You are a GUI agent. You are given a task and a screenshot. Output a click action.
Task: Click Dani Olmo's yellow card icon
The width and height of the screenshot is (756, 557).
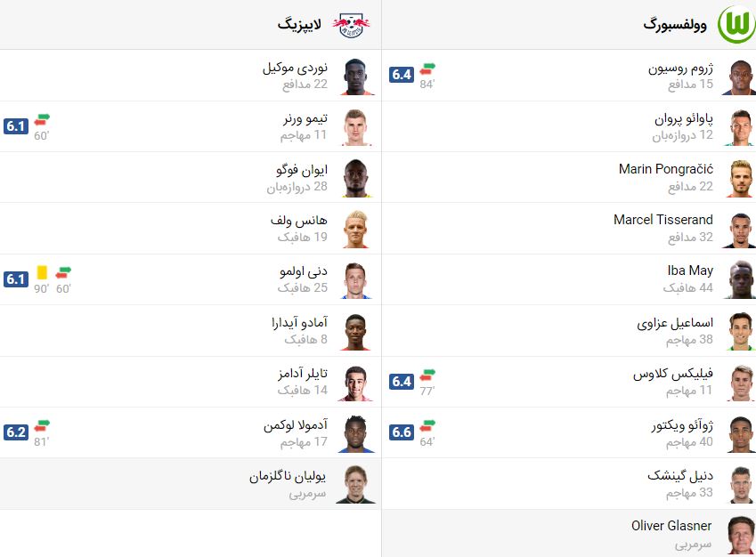[42, 272]
